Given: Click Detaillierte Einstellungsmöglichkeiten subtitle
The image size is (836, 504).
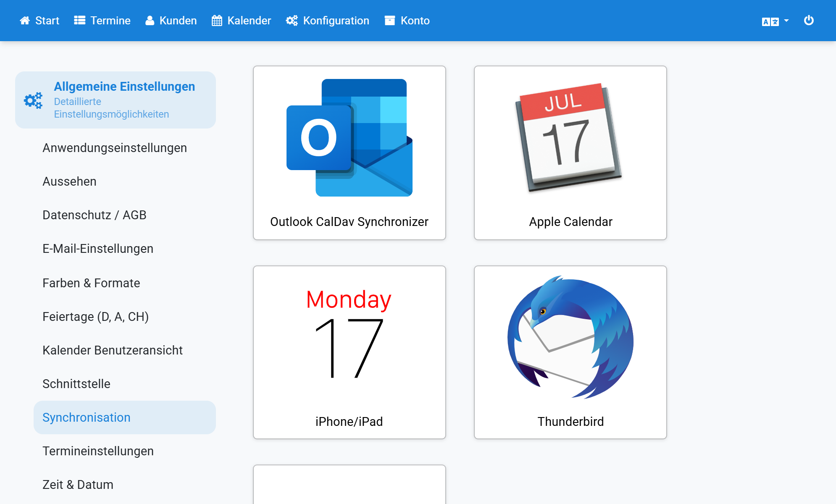Looking at the screenshot, I should click(x=111, y=108).
